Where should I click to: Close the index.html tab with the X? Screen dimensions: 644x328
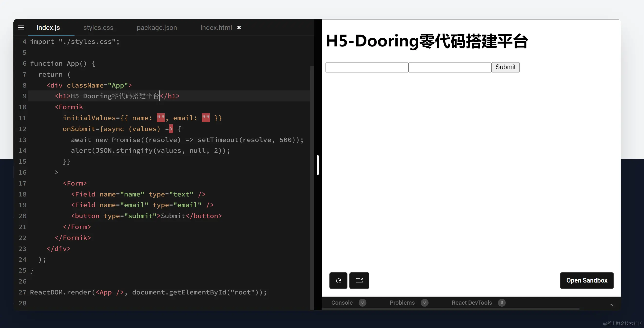pyautogui.click(x=239, y=27)
